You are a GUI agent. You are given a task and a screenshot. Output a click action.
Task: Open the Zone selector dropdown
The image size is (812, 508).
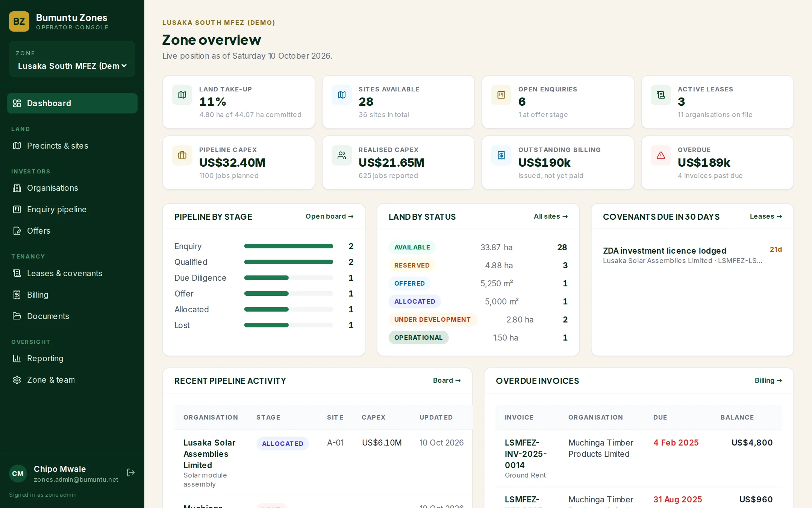click(x=72, y=66)
